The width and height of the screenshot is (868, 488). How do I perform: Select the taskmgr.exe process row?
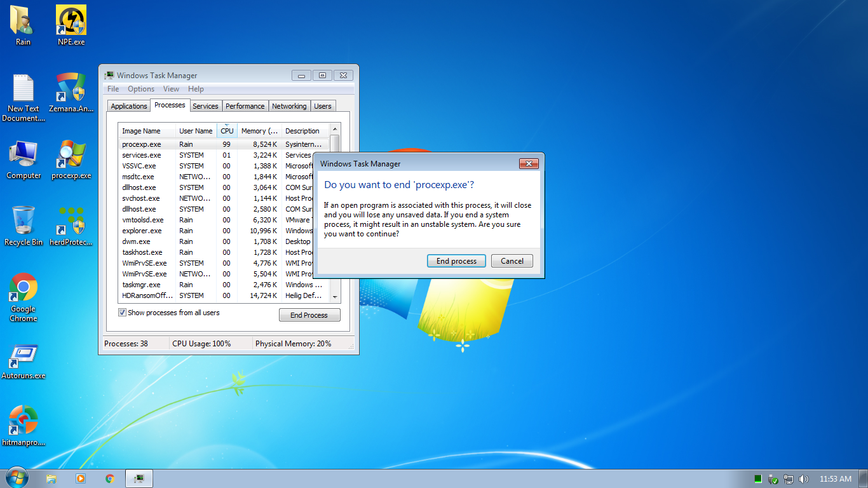click(x=224, y=285)
